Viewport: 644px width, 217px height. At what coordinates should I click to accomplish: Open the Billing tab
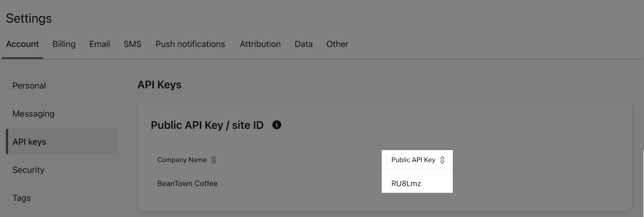click(64, 44)
